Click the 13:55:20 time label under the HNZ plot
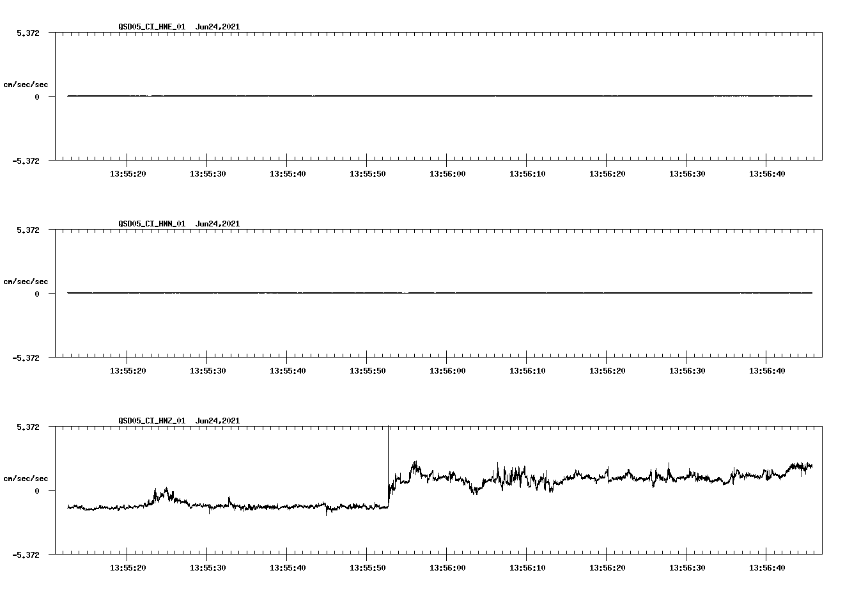This screenshot has width=868, height=591. pyautogui.click(x=128, y=567)
